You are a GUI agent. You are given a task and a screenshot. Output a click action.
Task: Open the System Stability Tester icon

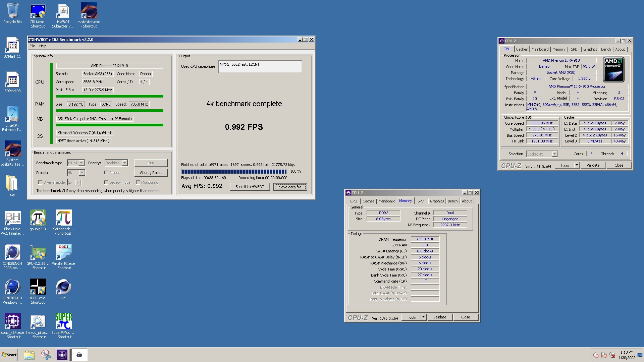[x=12, y=154]
